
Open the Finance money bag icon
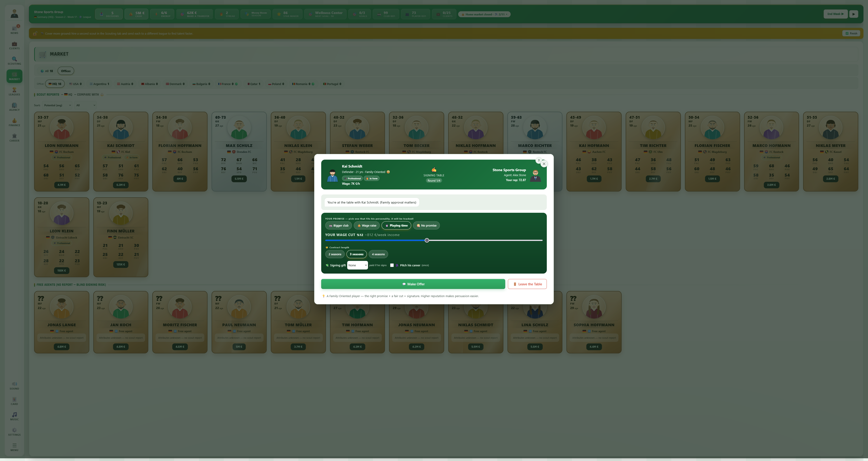[14, 122]
